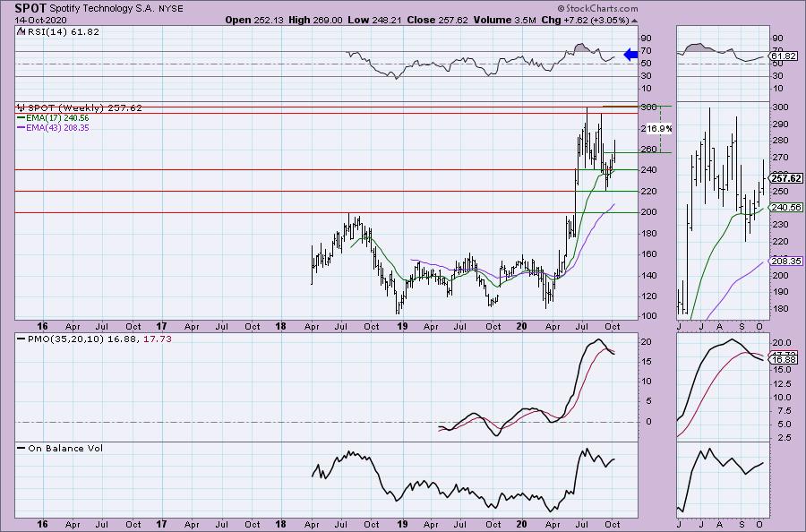This screenshot has height=532, width=806.
Task: Click the 257.62 price tag on the right axis
Action: [x=786, y=178]
